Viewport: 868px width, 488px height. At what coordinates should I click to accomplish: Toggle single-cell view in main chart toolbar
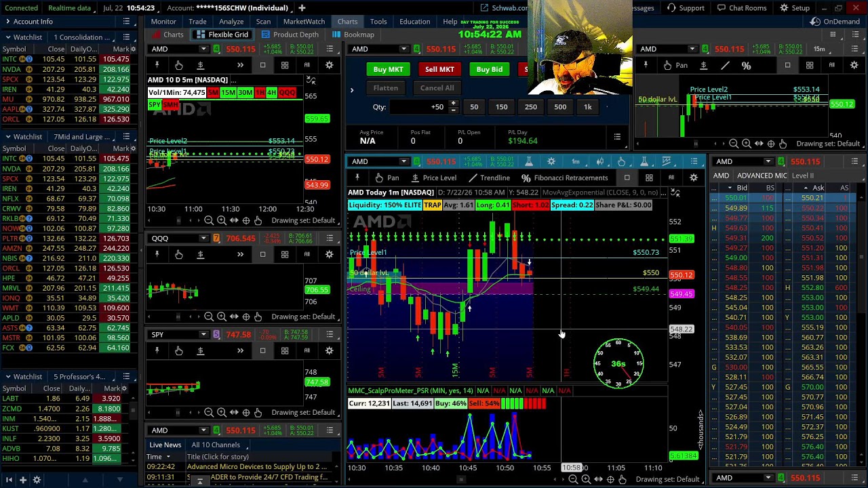point(627,178)
